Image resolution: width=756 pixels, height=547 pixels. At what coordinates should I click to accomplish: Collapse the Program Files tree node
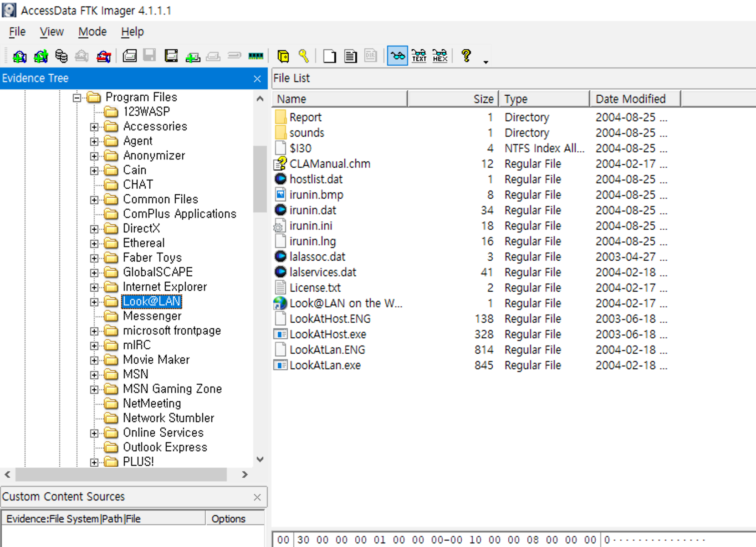pos(77,97)
